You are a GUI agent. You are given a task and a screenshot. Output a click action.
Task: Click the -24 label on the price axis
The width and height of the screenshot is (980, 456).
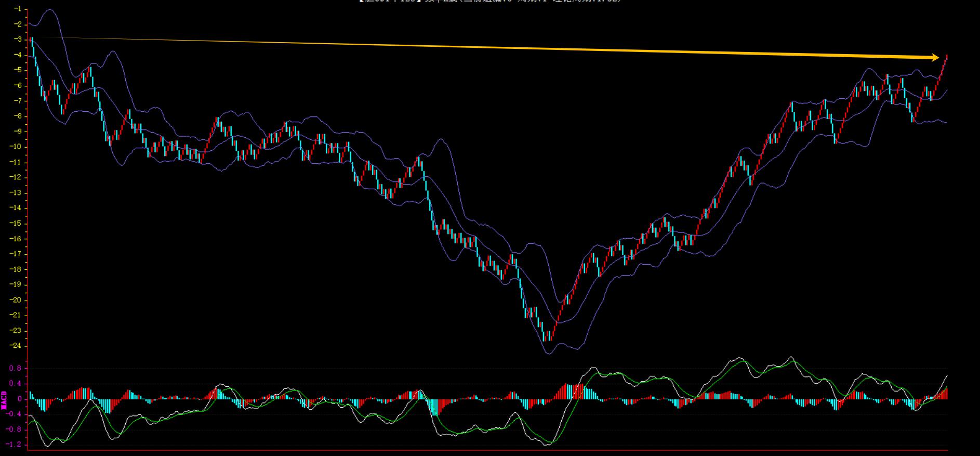(16, 346)
